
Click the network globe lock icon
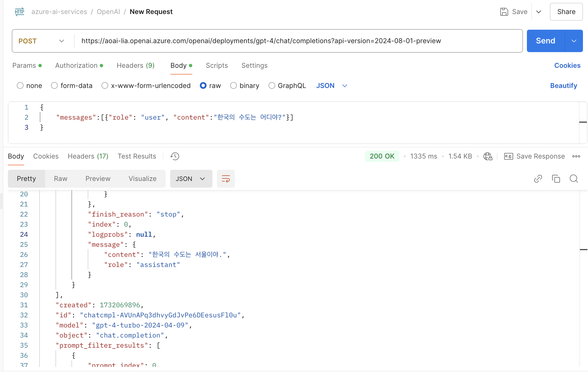click(x=488, y=156)
